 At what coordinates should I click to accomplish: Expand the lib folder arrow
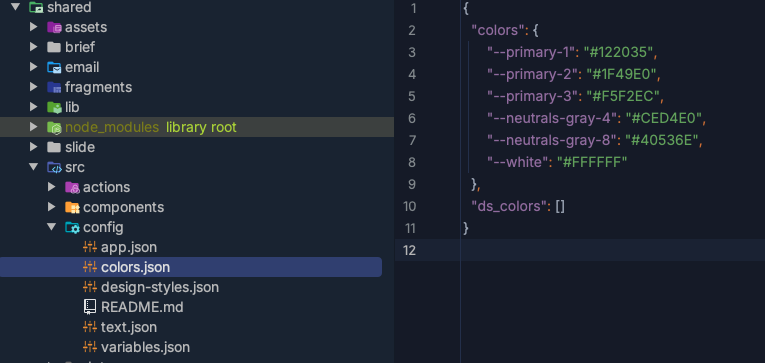pyautogui.click(x=34, y=107)
